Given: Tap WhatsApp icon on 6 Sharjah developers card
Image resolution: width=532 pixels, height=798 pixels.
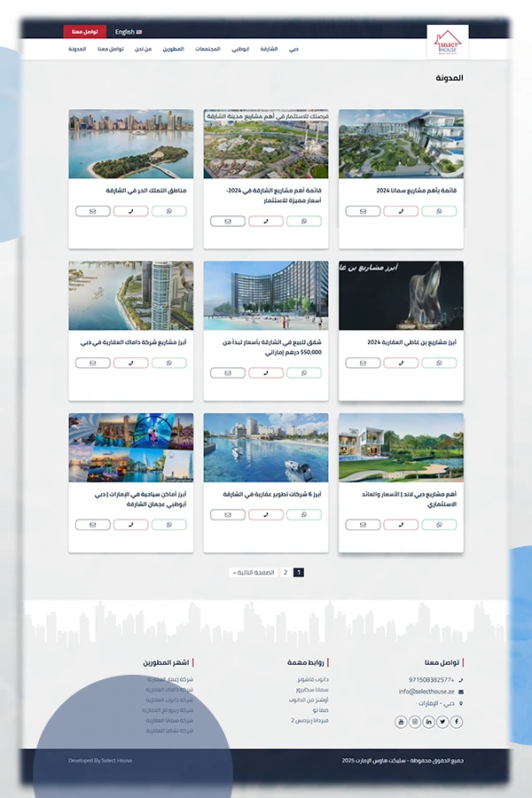Looking at the screenshot, I should coord(304,515).
